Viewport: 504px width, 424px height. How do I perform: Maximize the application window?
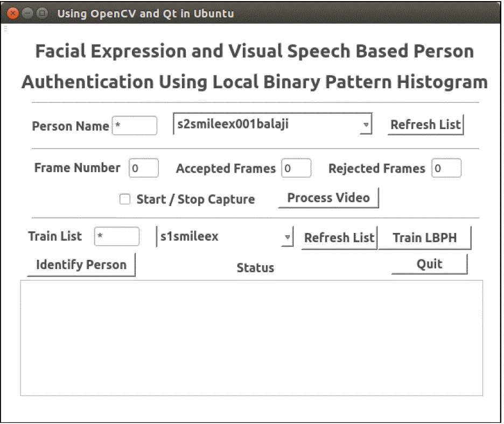point(42,13)
